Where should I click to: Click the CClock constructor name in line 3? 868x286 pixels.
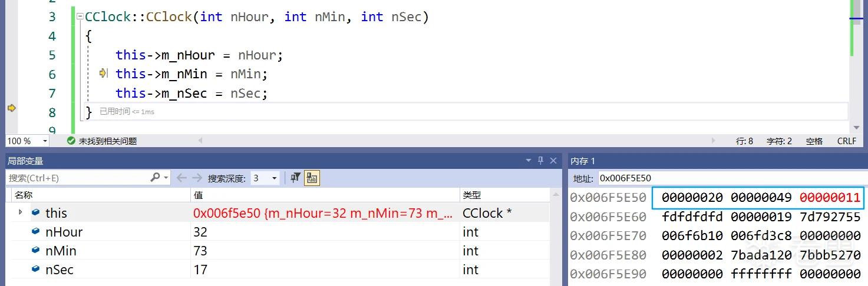click(x=169, y=17)
